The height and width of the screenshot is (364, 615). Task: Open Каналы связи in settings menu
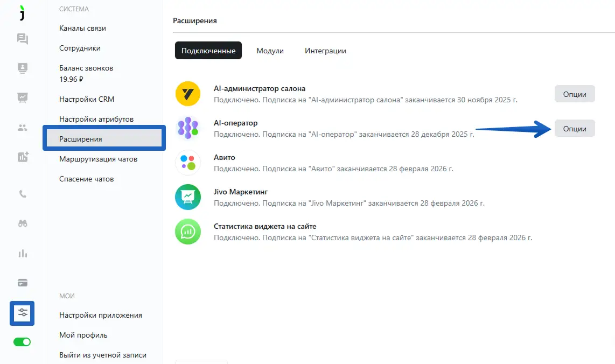82,28
